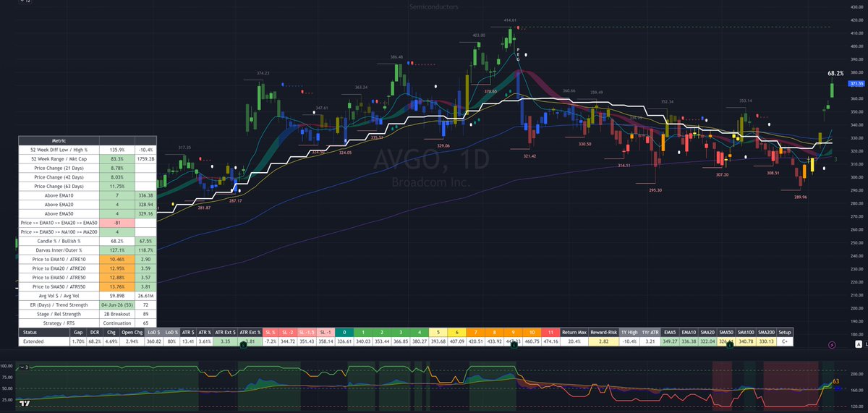The width and height of the screenshot is (868, 413).
Task: Click the 135.9% 52 Week Diff Low value
Action: (117, 149)
